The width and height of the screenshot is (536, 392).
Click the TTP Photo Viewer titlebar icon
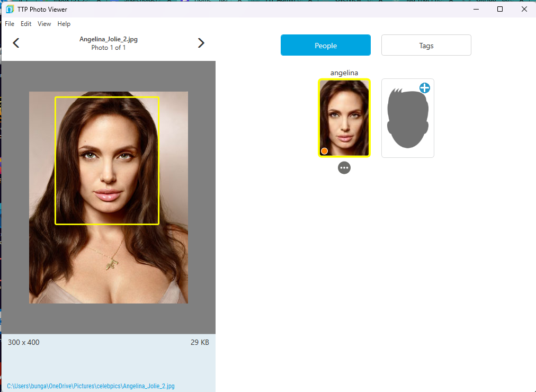click(9, 9)
